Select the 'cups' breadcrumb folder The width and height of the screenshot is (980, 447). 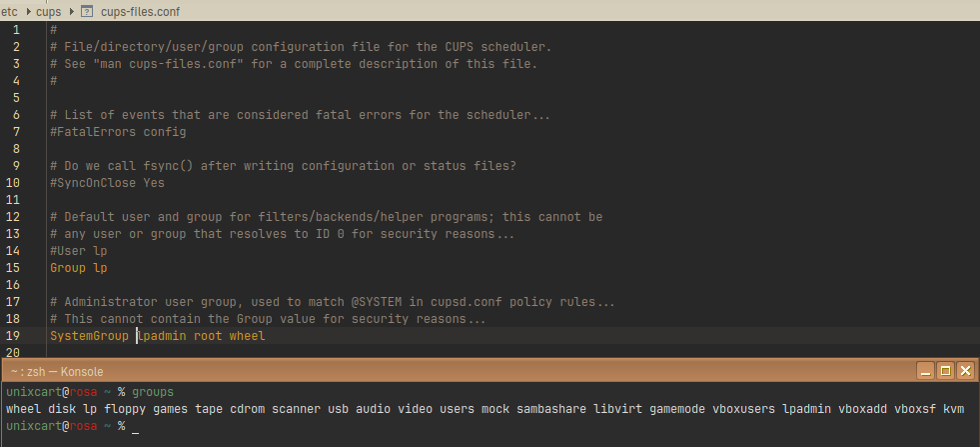(x=48, y=10)
